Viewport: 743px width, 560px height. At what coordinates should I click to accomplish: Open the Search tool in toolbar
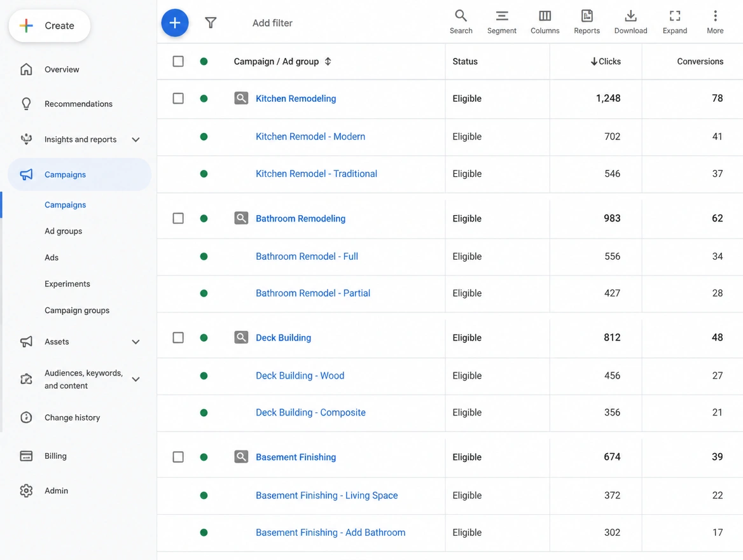pyautogui.click(x=461, y=22)
